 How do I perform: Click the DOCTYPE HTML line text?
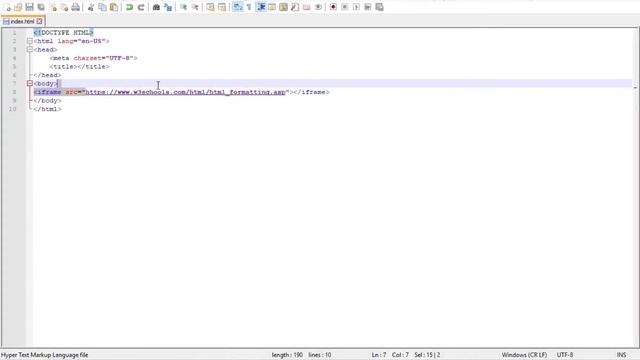(x=64, y=33)
